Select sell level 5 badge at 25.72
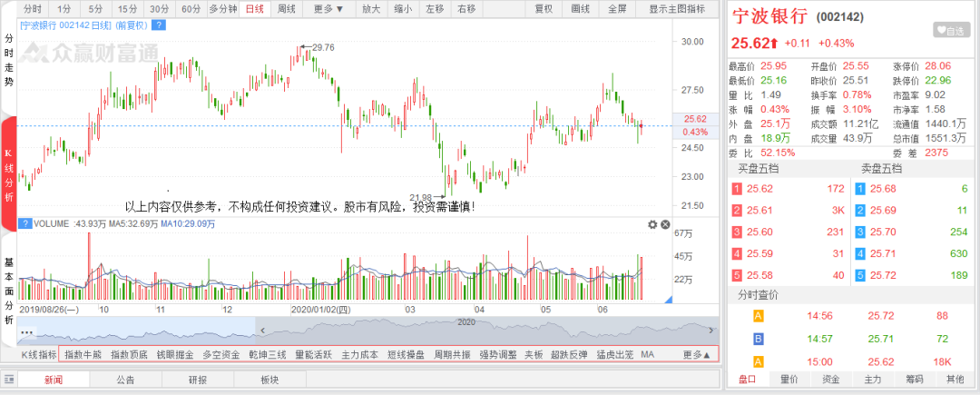The height and width of the screenshot is (395, 980). [x=860, y=275]
